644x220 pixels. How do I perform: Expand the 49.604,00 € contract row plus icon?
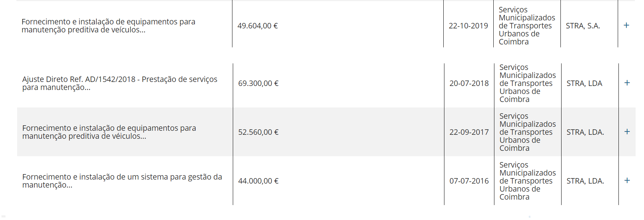626,25
